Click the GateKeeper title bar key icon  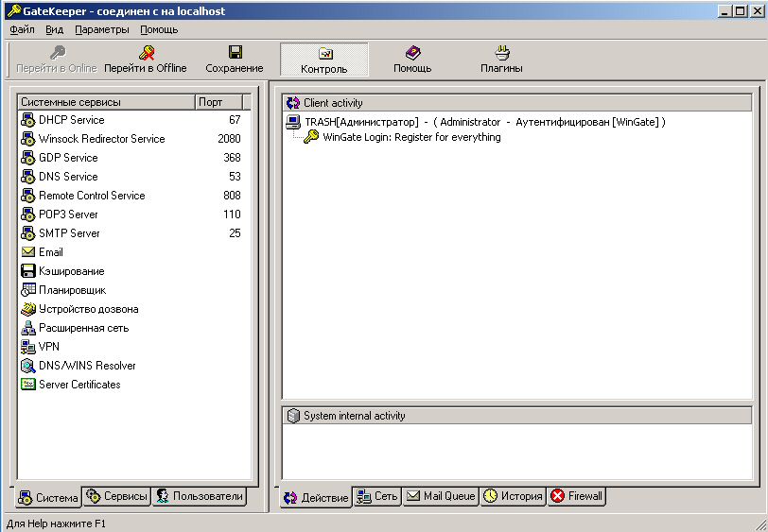coord(13,10)
